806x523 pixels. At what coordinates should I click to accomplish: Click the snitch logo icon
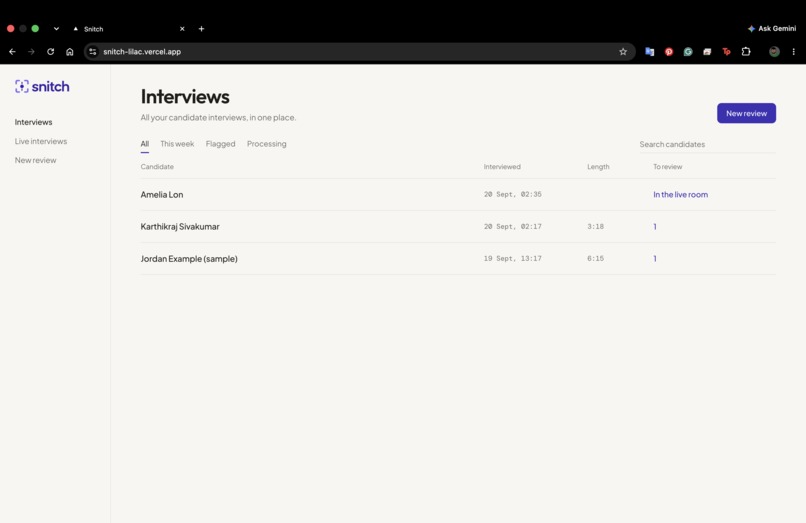[x=22, y=86]
